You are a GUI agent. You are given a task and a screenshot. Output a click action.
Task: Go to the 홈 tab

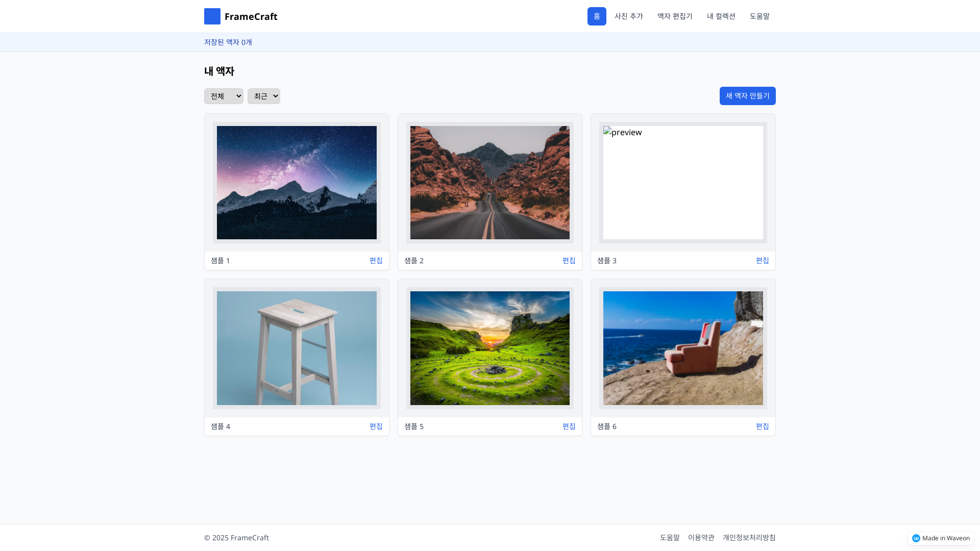(596, 16)
